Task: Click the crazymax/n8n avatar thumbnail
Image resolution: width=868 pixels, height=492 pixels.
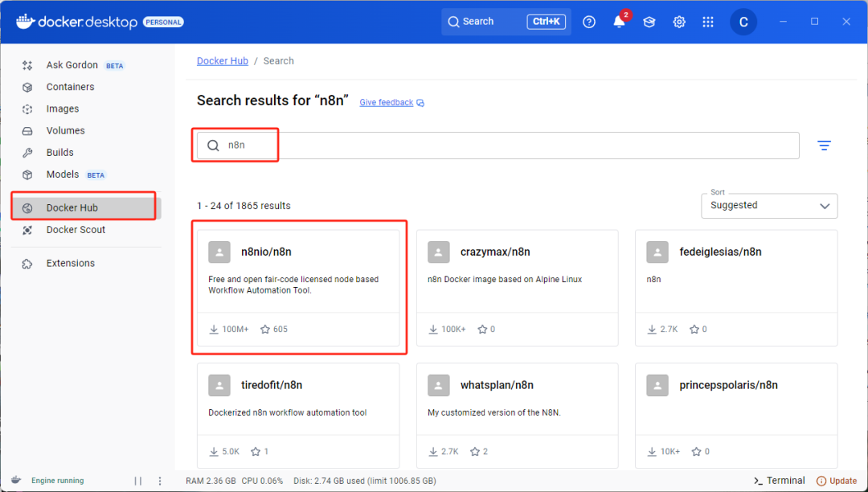Action: [439, 252]
